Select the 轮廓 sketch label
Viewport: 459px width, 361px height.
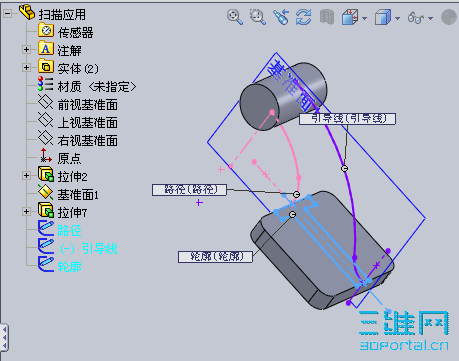[x=69, y=267]
